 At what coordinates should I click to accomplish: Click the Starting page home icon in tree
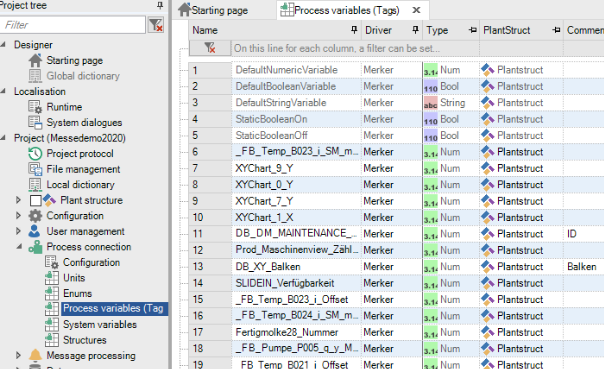pyautogui.click(x=35, y=61)
